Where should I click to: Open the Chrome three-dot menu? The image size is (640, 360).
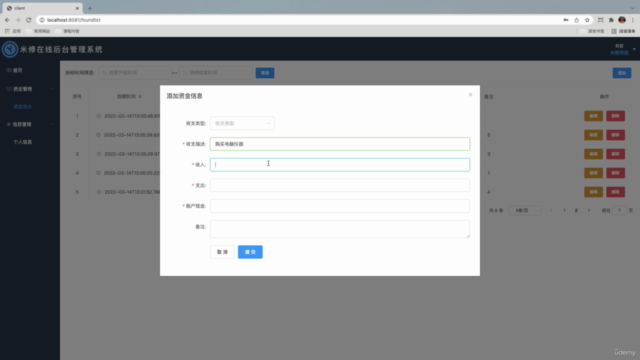(x=633, y=20)
